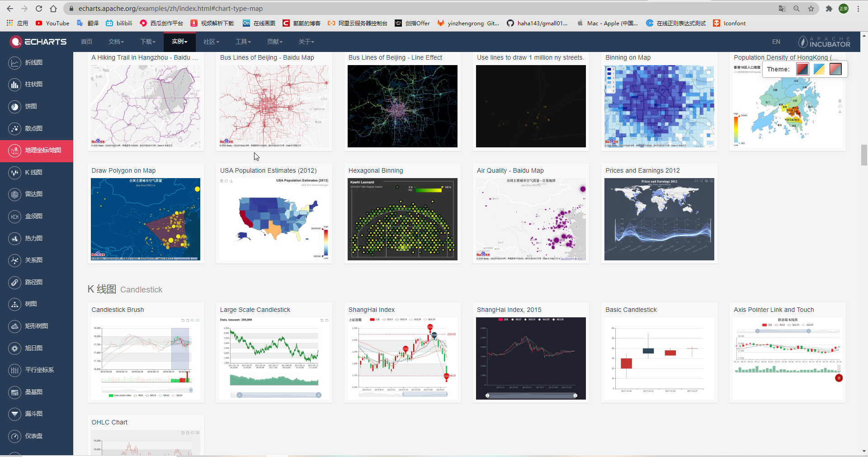Open the 剑指Offer bookmark
Image resolution: width=868 pixels, height=457 pixels.
pos(412,23)
